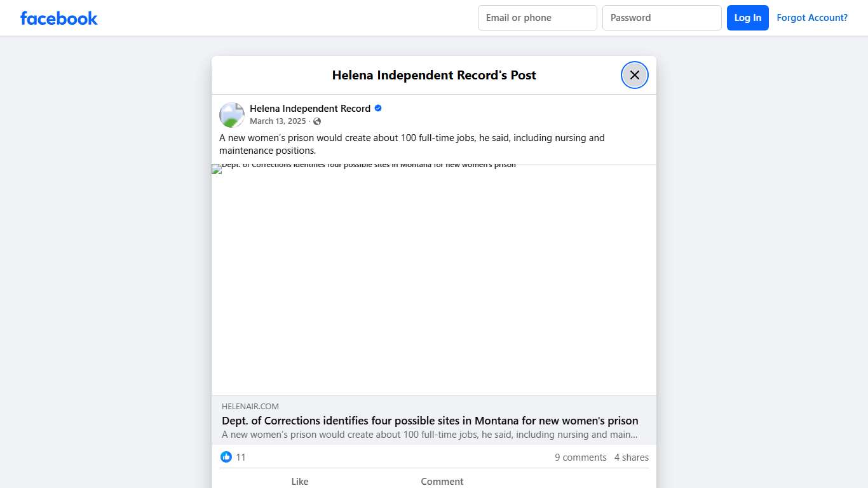Open the Forgot Account? link

click(811, 18)
